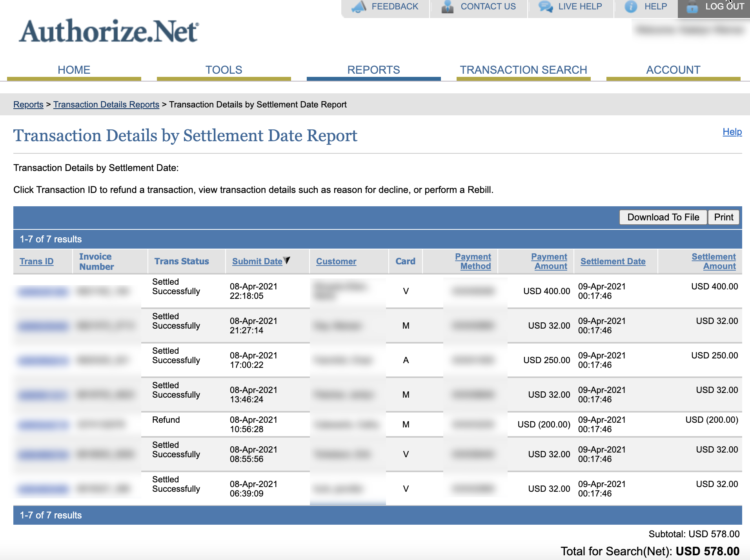This screenshot has width=750, height=560.
Task: Sort by the Submit Date column header
Action: coord(257,262)
